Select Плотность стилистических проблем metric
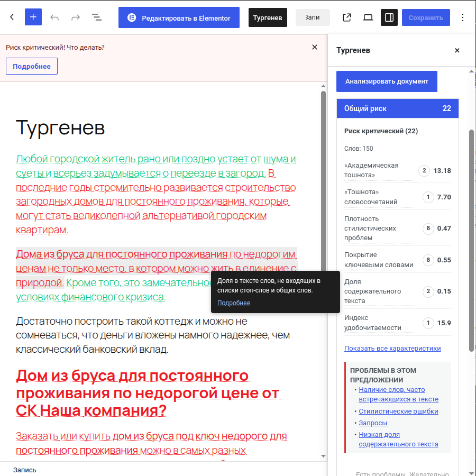Viewport: 476px width, 476px height. coord(380,228)
